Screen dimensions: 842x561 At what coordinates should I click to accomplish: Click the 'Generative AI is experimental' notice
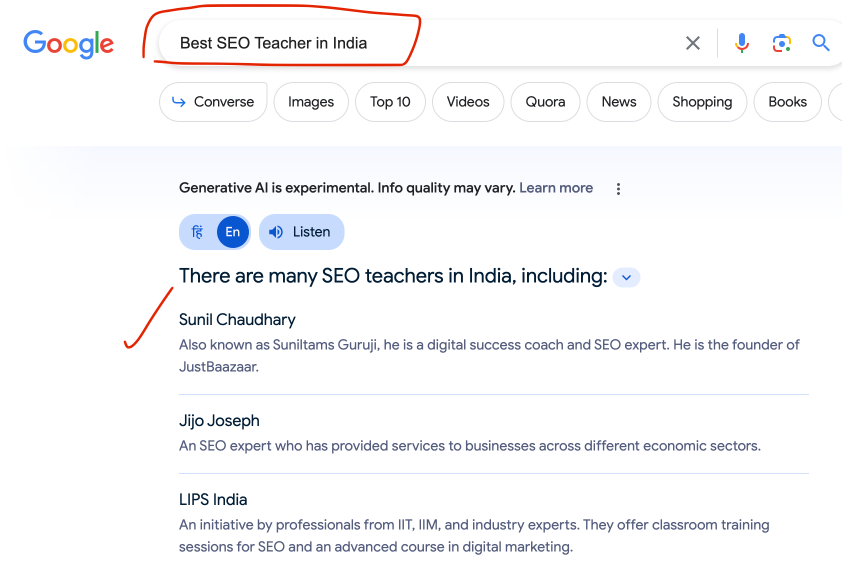[x=347, y=188]
